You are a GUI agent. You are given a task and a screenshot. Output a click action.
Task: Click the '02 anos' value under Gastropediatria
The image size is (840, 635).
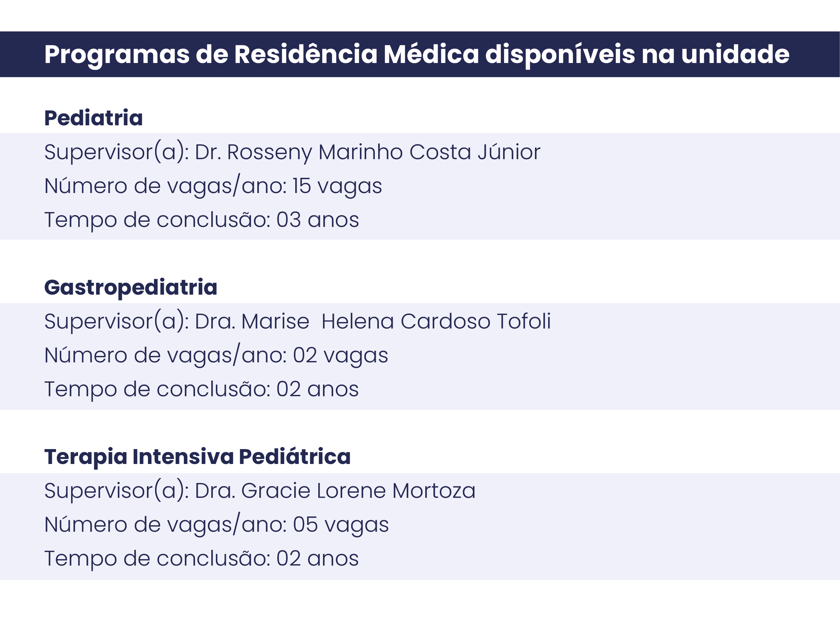(x=318, y=389)
